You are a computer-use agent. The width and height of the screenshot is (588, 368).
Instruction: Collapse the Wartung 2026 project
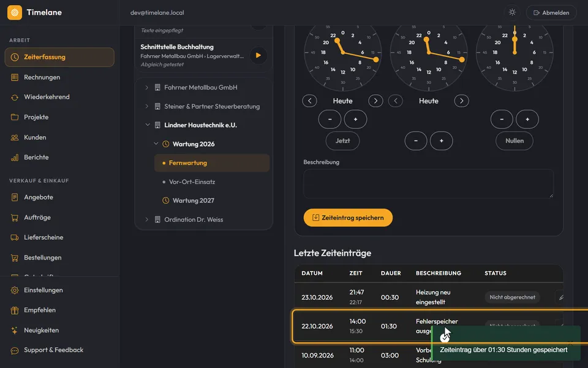pyautogui.click(x=156, y=144)
